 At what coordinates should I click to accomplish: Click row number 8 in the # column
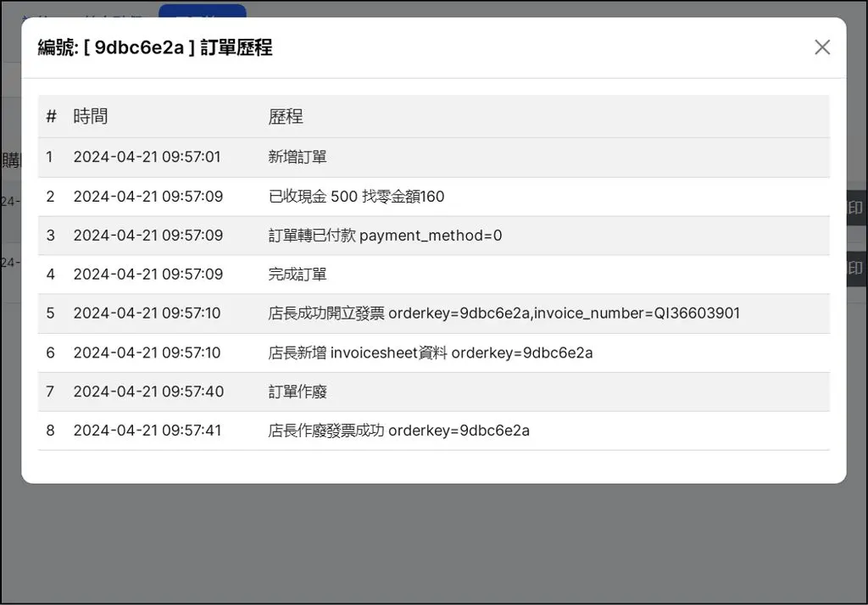pos(50,430)
